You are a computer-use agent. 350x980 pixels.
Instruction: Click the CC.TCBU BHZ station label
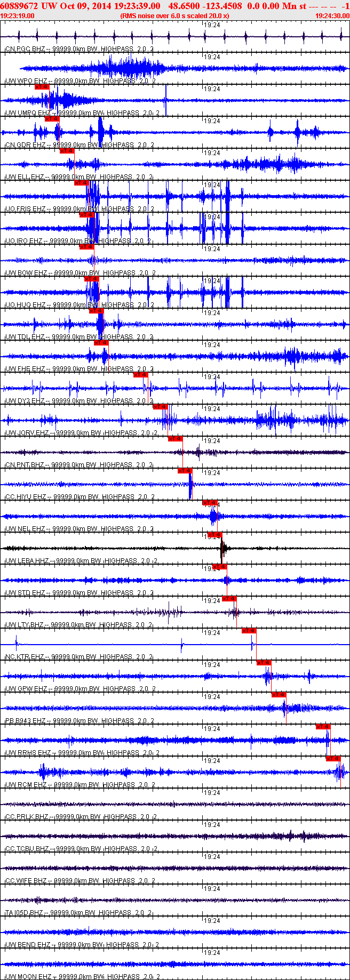(26, 849)
